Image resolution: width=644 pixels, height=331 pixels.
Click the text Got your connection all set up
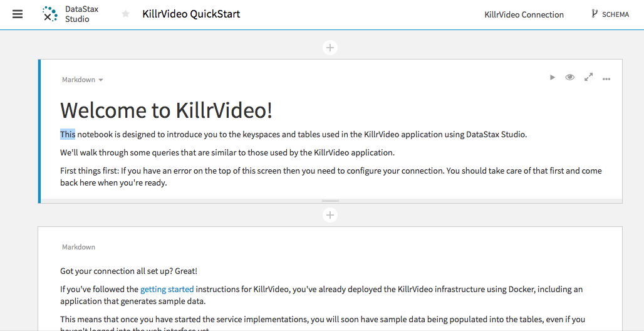click(128, 271)
